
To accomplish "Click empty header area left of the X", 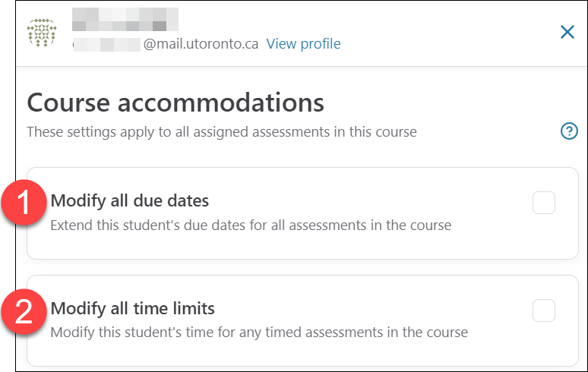I will 450,32.
